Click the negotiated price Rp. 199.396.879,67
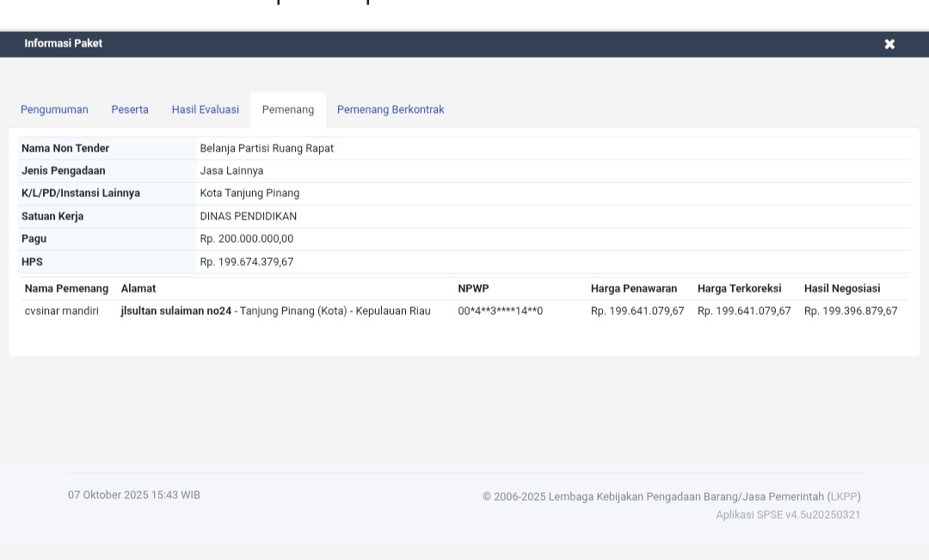 [x=850, y=311]
